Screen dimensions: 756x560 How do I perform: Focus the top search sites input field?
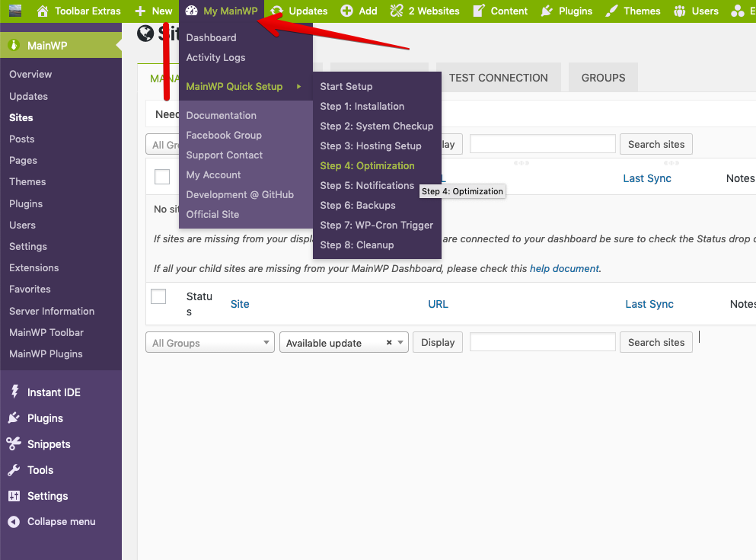[x=542, y=144]
